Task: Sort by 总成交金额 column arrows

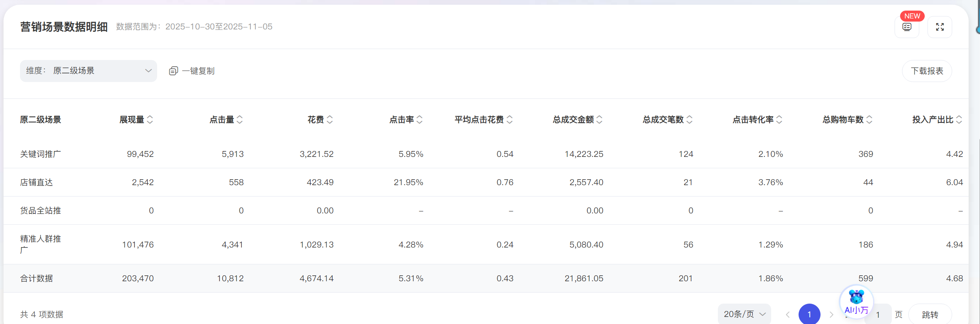Action: pos(600,120)
